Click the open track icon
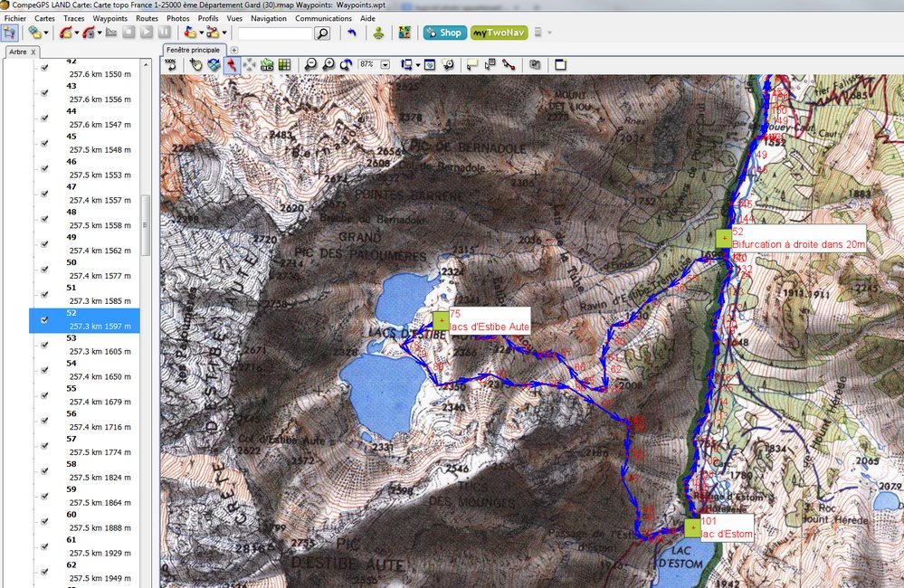 point(66,33)
